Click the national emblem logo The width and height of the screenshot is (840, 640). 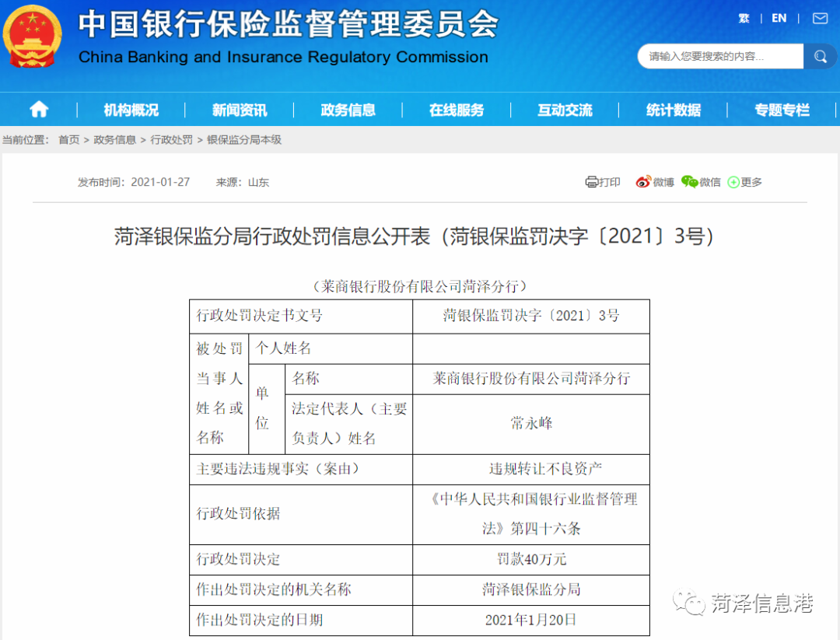33,37
